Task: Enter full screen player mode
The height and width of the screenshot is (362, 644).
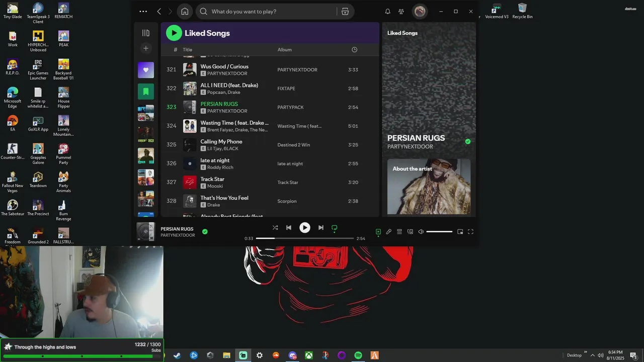Action: (471, 232)
